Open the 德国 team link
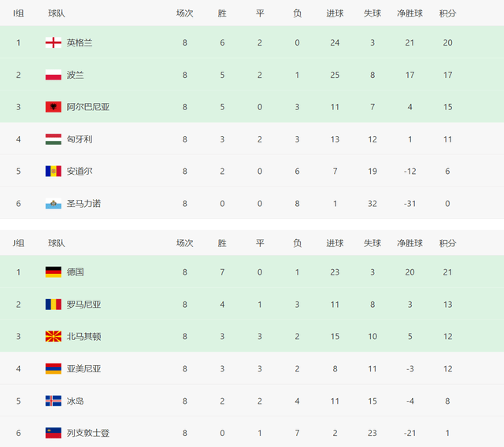 [x=76, y=272]
